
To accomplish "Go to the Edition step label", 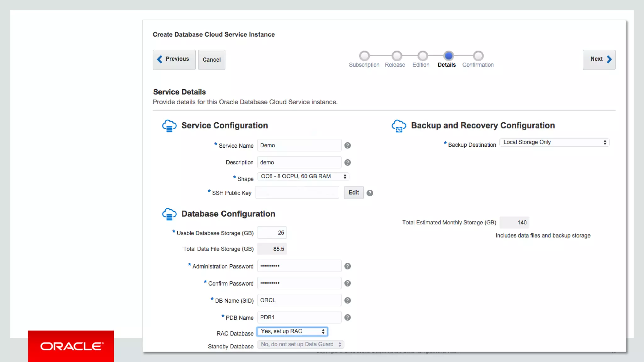I will click(x=421, y=65).
